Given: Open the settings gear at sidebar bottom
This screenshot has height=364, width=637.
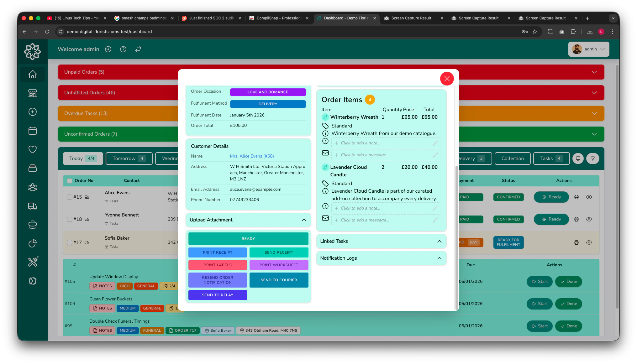Looking at the screenshot, I should pyautogui.click(x=32, y=281).
